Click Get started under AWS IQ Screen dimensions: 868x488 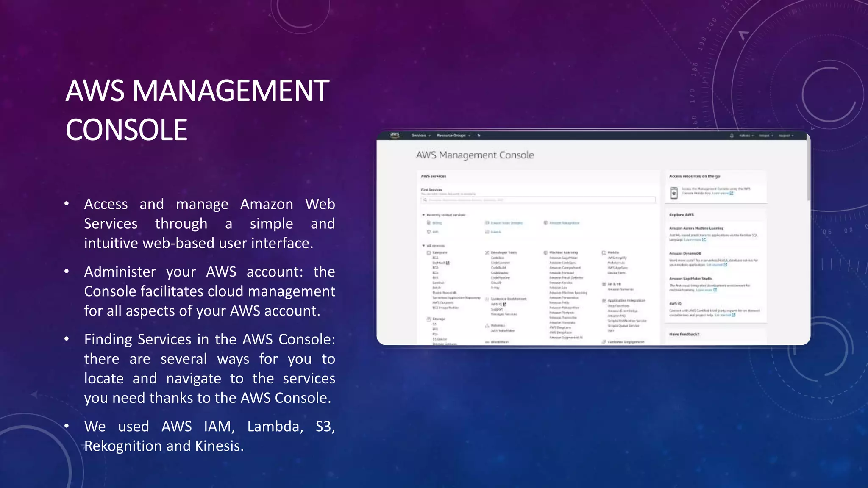coord(723,315)
